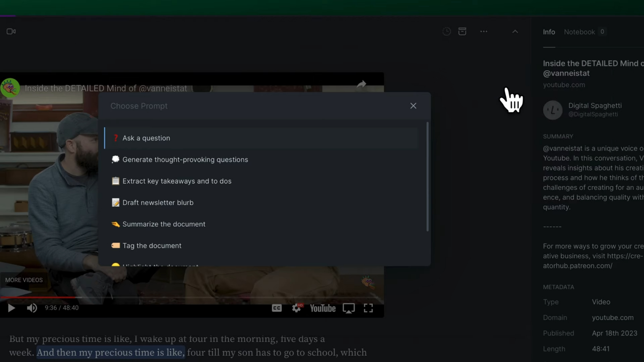Collapse panel with the up chevron icon
This screenshot has width=644, height=362.
click(515, 31)
